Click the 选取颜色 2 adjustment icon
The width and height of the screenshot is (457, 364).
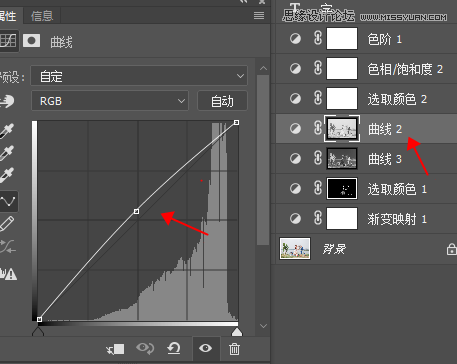tap(295, 99)
